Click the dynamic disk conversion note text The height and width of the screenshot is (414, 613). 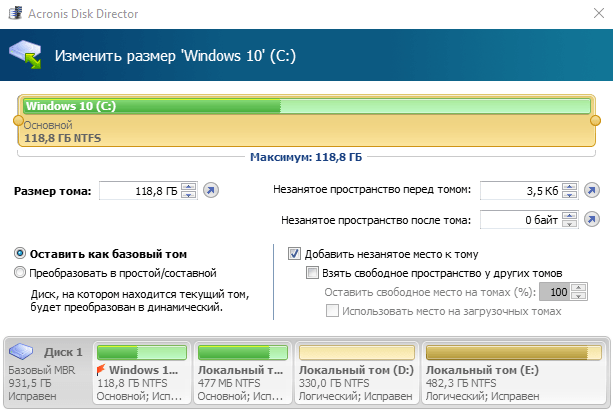coord(140,300)
